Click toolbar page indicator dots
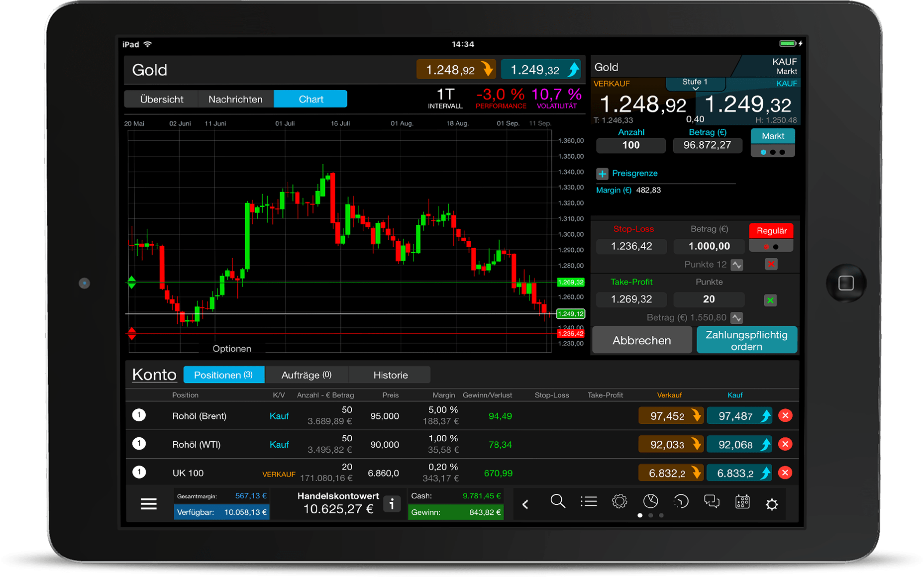 click(x=650, y=515)
